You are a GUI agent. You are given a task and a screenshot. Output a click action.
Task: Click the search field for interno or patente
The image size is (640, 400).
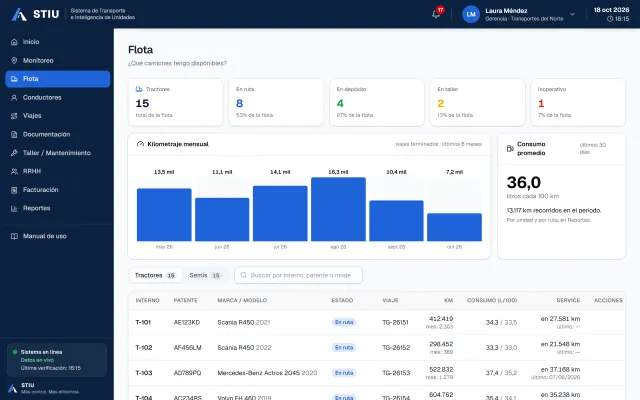(298, 275)
